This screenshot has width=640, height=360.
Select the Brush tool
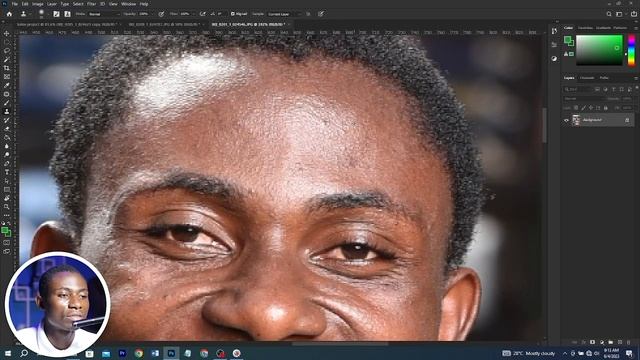[7, 103]
